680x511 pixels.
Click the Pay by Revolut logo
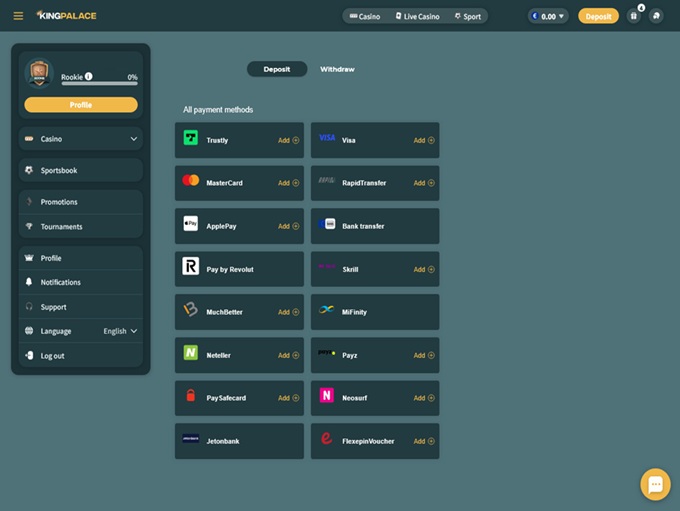coord(191,266)
